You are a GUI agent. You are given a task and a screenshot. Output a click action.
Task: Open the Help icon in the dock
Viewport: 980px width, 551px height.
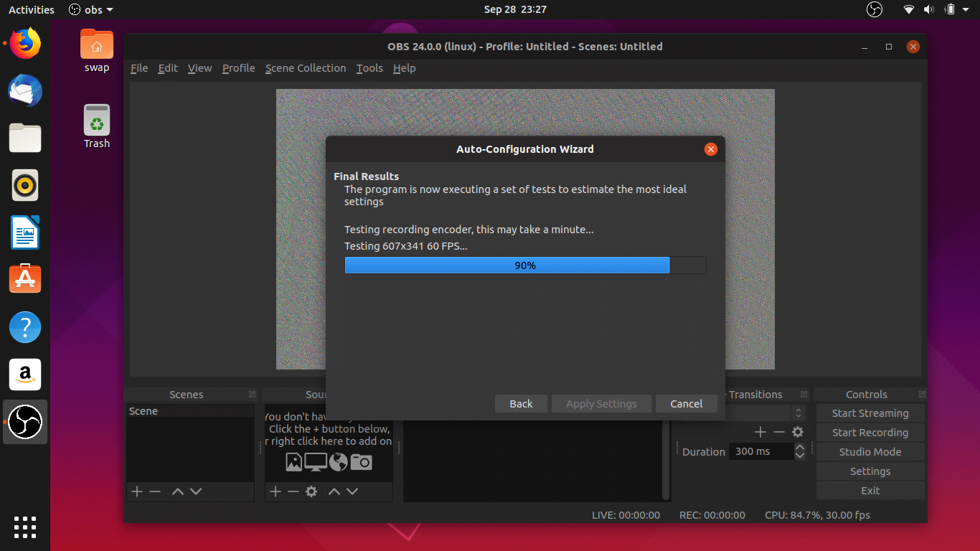[x=25, y=327]
